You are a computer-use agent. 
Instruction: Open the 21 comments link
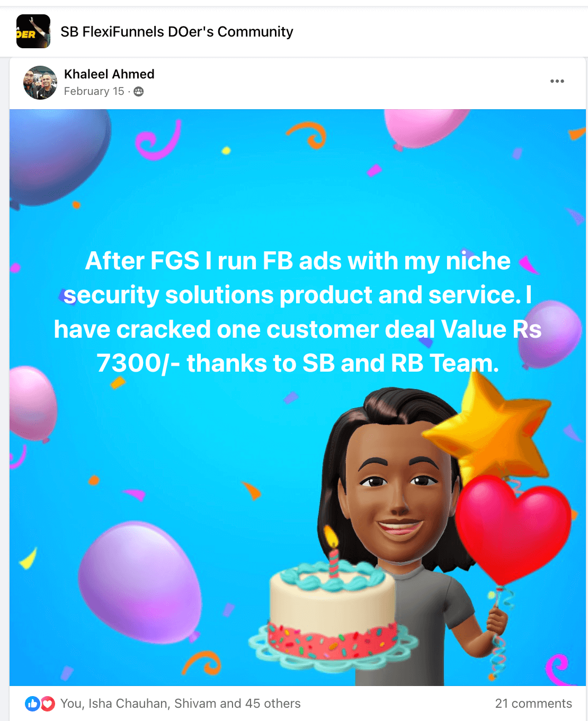[533, 704]
